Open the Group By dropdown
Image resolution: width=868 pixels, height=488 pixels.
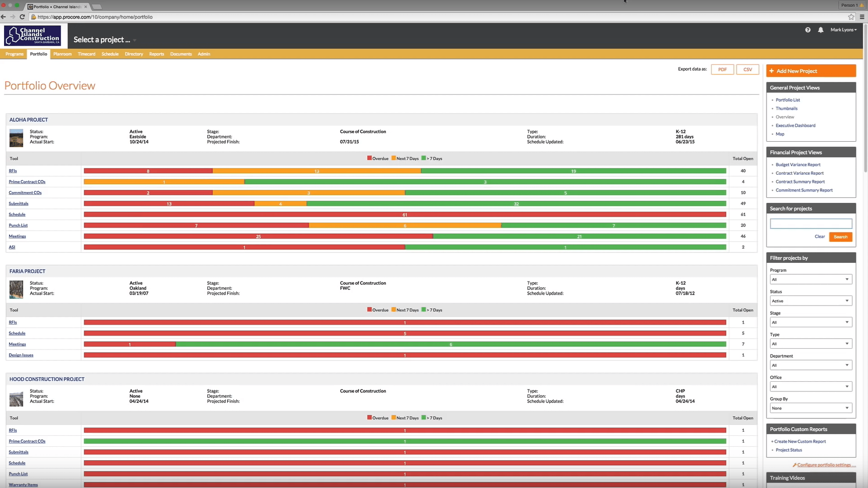pyautogui.click(x=810, y=408)
